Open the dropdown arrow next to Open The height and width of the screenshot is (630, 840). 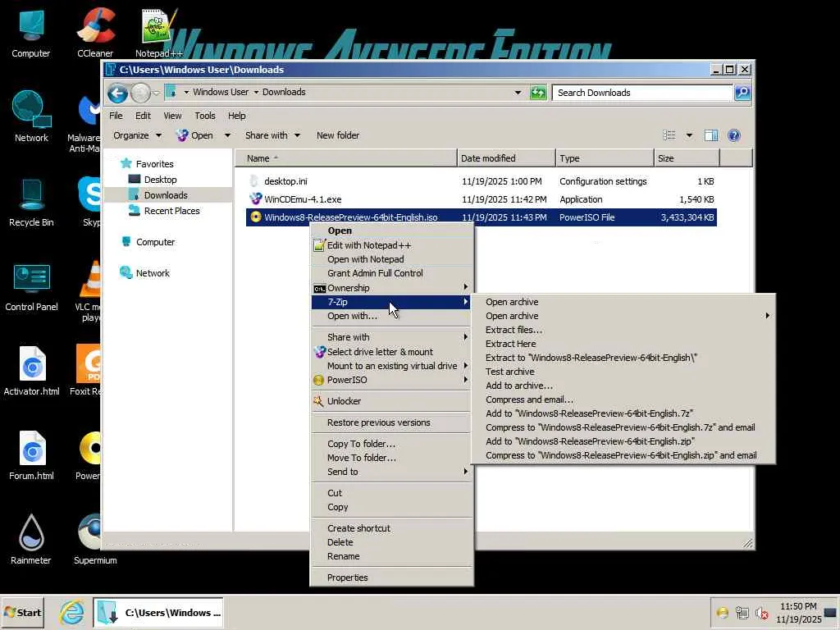227,135
